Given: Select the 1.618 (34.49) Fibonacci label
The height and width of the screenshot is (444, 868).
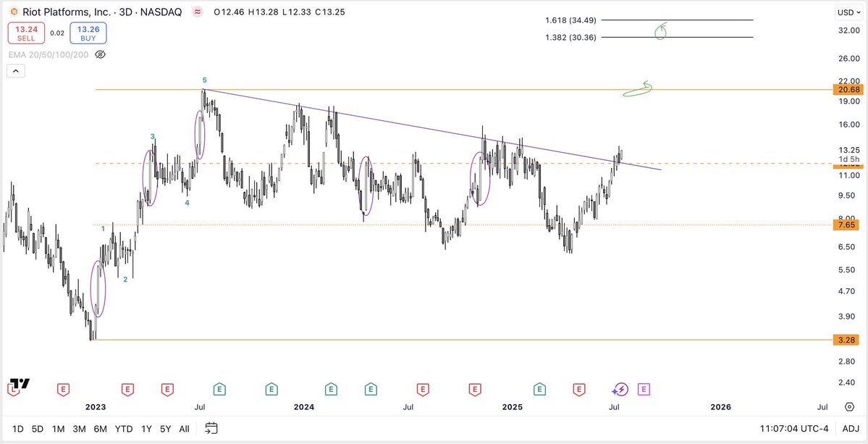Looking at the screenshot, I should pyautogui.click(x=570, y=20).
